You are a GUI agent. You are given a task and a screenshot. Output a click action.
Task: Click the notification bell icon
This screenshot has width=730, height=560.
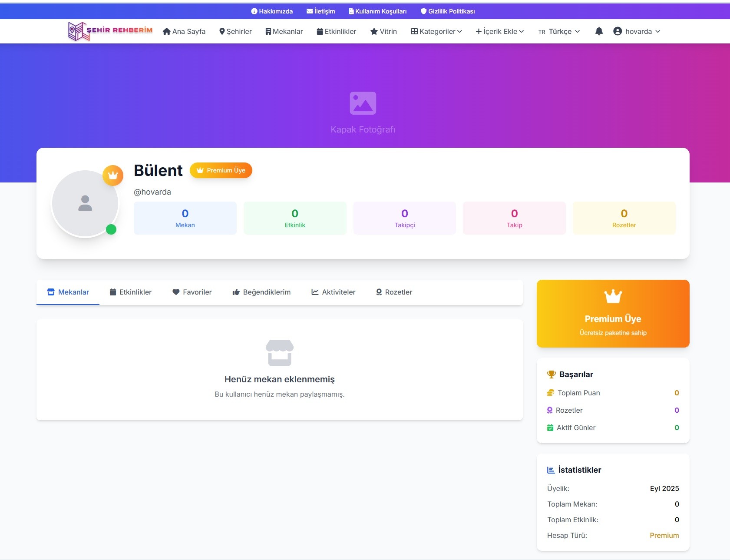coord(599,31)
